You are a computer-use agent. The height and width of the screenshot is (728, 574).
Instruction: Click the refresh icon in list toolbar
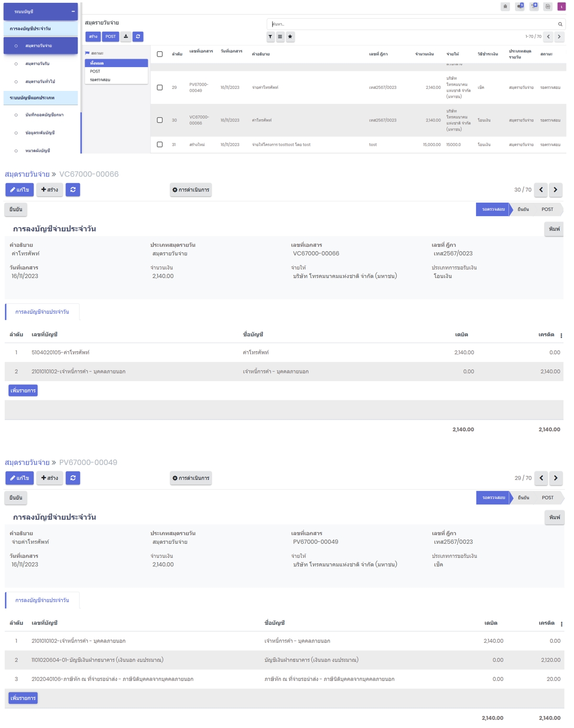138,36
